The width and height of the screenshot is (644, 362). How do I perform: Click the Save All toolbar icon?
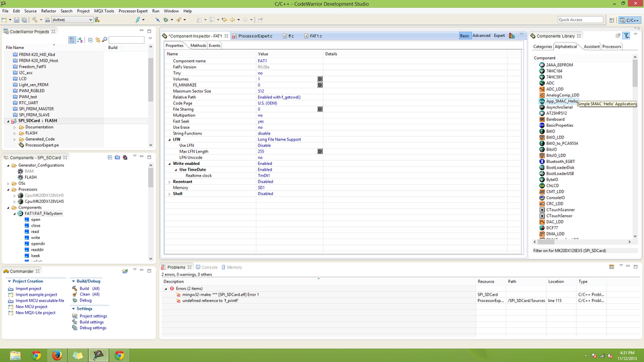pyautogui.click(x=24, y=20)
